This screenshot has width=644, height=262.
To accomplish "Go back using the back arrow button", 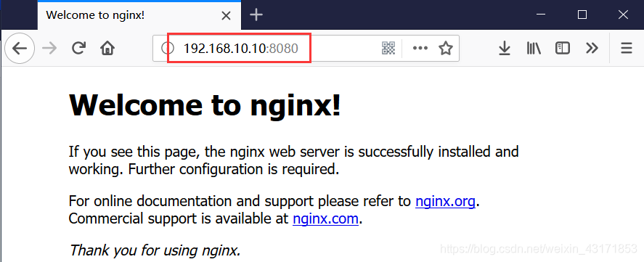I will click(20, 49).
